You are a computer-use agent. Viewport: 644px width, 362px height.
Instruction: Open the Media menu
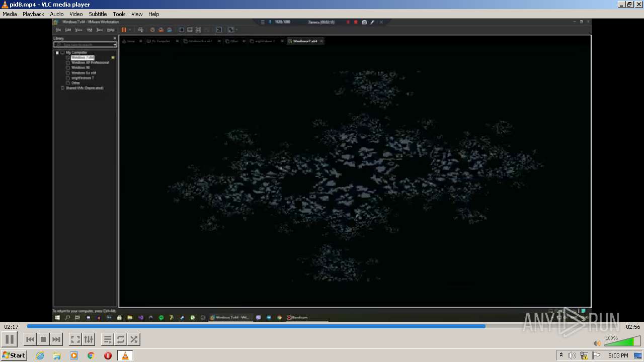tap(10, 14)
